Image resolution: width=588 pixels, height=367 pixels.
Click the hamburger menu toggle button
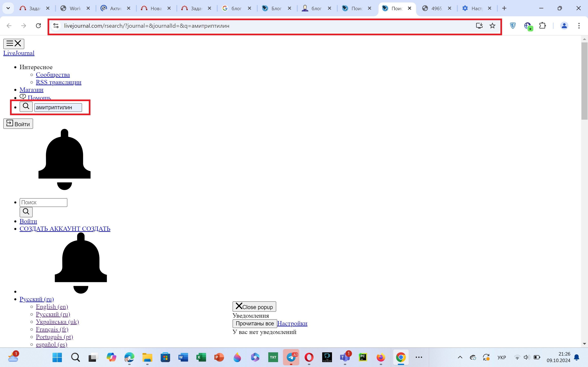[x=14, y=44]
